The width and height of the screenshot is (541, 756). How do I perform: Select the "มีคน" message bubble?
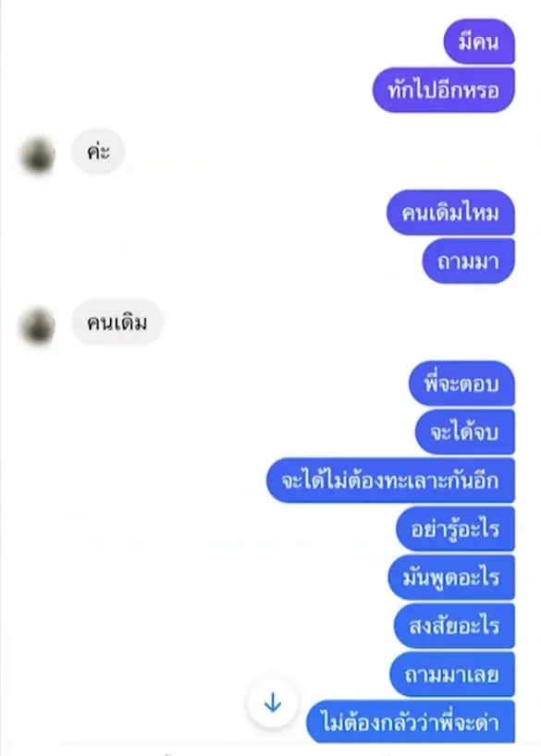(x=479, y=42)
